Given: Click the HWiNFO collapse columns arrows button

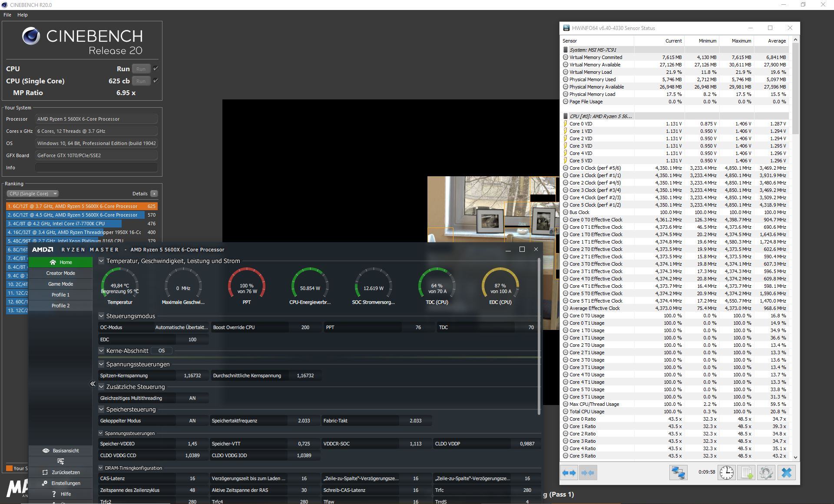Looking at the screenshot, I should coord(588,473).
